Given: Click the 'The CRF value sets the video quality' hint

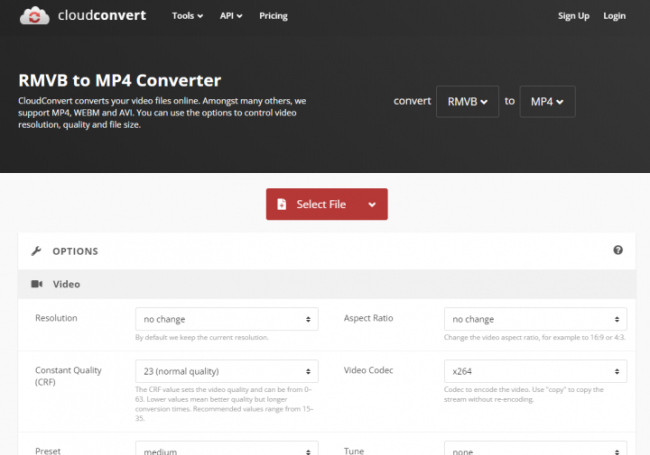Looking at the screenshot, I should tap(224, 404).
